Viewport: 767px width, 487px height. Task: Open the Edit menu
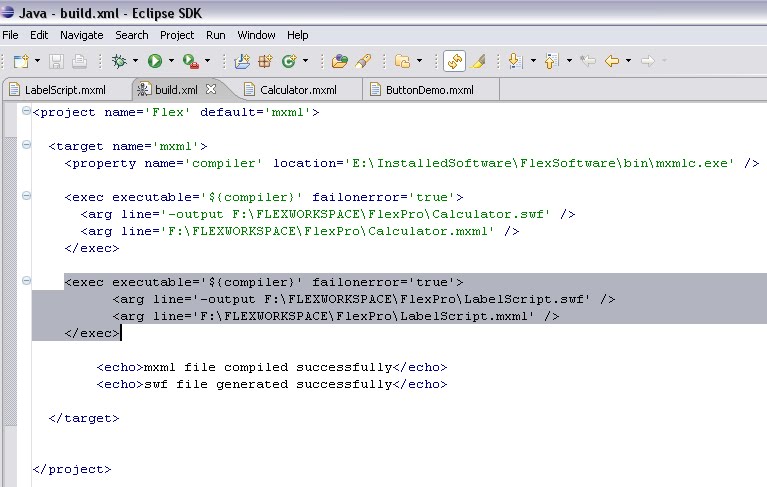[39, 35]
